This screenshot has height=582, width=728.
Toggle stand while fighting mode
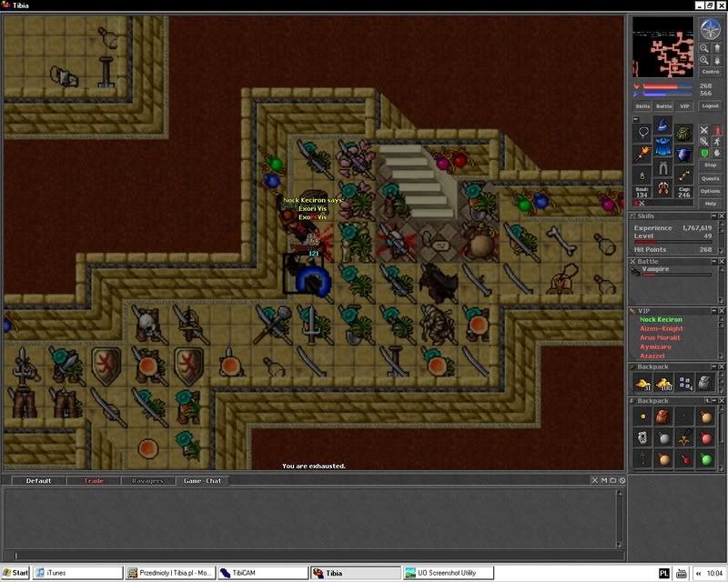(x=717, y=130)
